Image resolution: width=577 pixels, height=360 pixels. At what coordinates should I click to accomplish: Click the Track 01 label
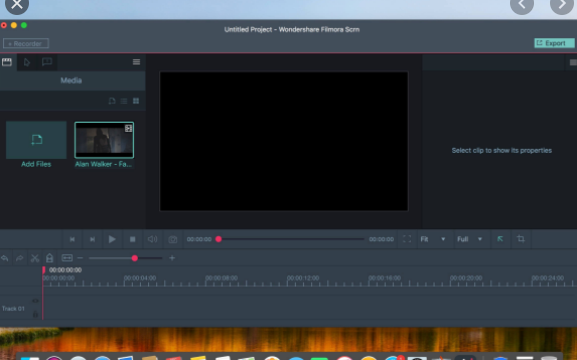click(13, 308)
